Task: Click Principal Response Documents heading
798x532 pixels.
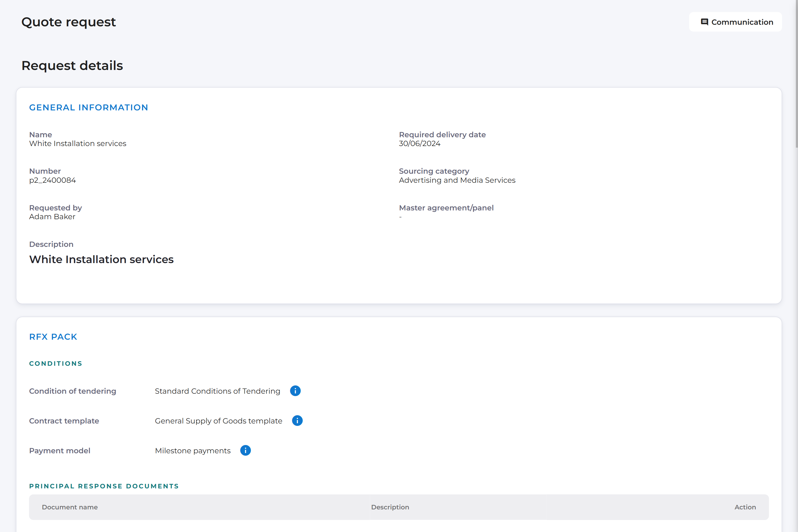Action: pyautogui.click(x=104, y=486)
